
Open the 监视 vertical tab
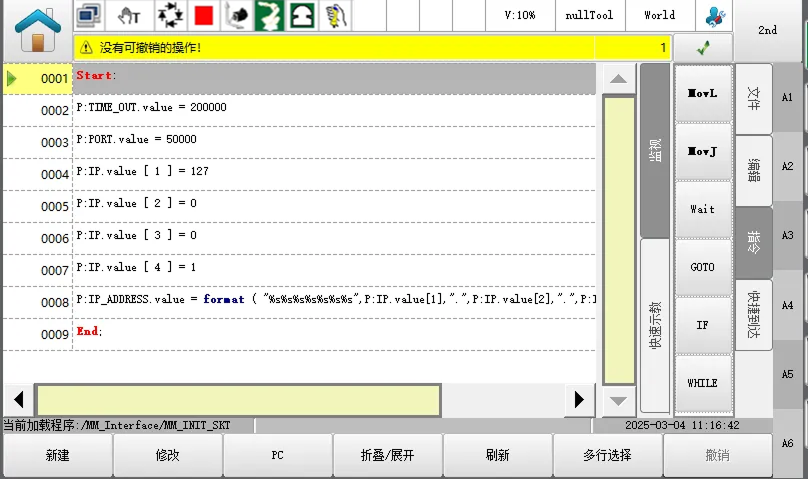coord(655,150)
